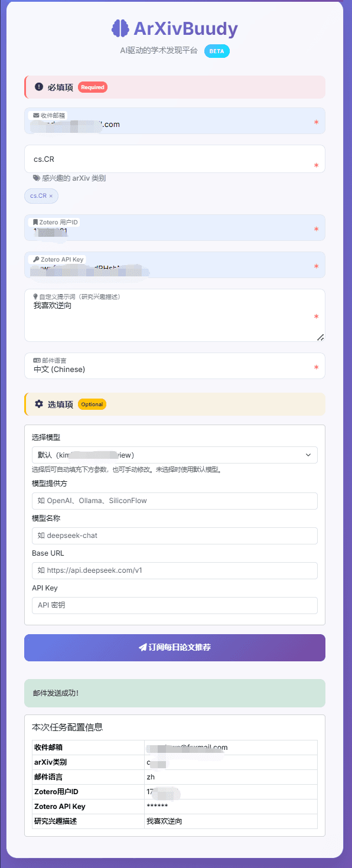Click the paper plane icon on subscribe button
Viewport: 352px width, 868px height.
(142, 647)
